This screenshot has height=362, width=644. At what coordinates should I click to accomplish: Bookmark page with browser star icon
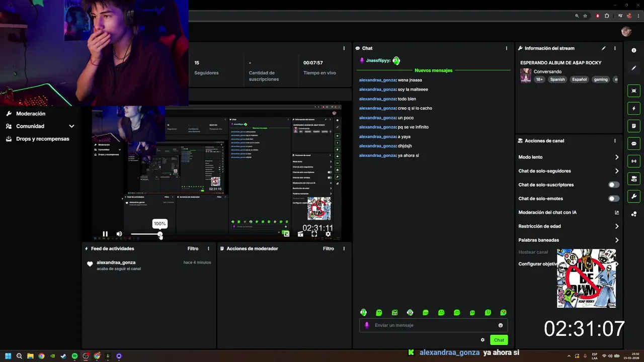pos(585,16)
